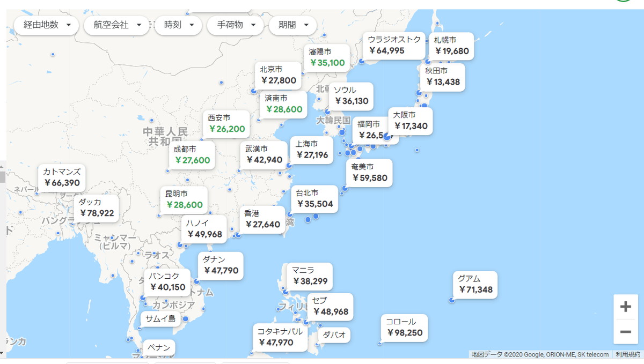The width and height of the screenshot is (644, 364).
Task: Select the サムイ島 destination label
Action: (x=160, y=319)
